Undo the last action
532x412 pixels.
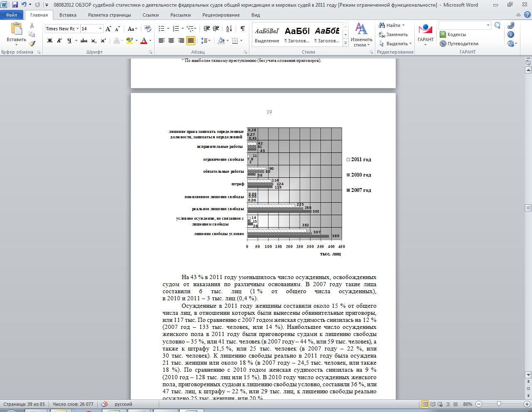click(x=24, y=5)
